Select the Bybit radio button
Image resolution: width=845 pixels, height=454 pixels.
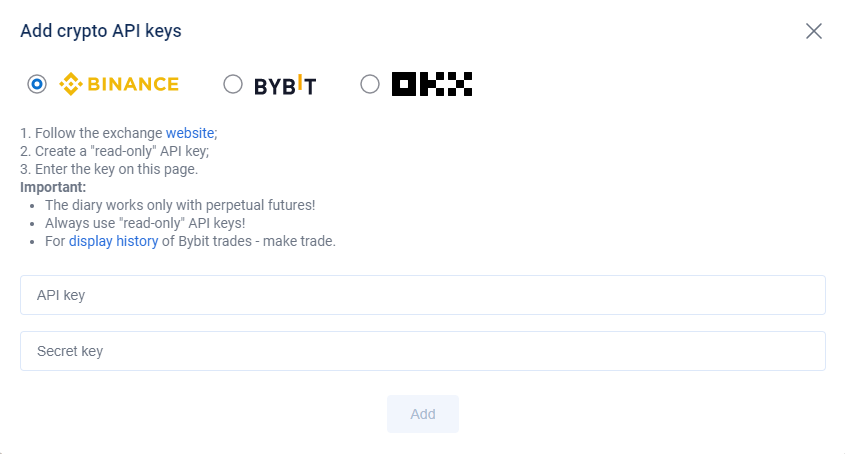(233, 84)
